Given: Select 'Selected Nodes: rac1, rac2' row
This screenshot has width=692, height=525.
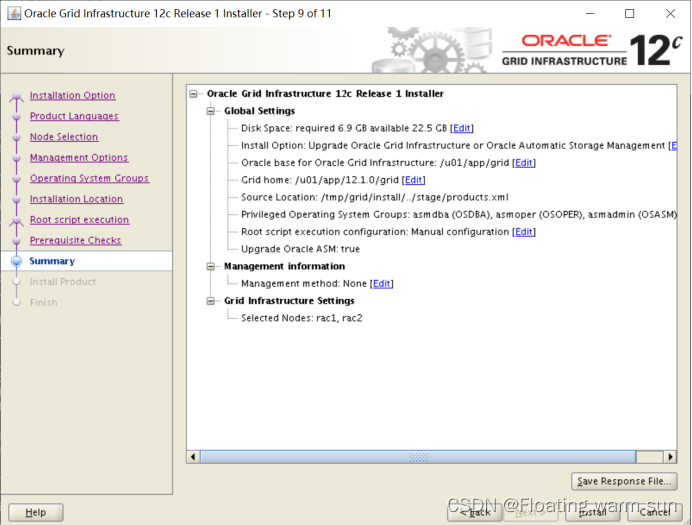Looking at the screenshot, I should point(301,318).
